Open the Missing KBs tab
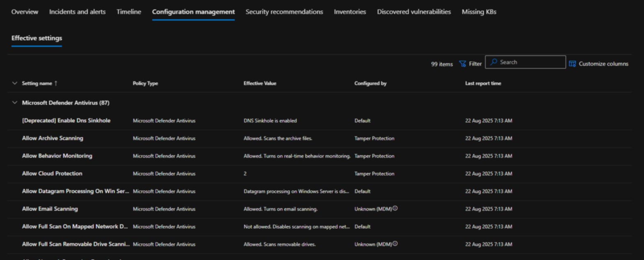The image size is (644, 260). click(x=479, y=12)
